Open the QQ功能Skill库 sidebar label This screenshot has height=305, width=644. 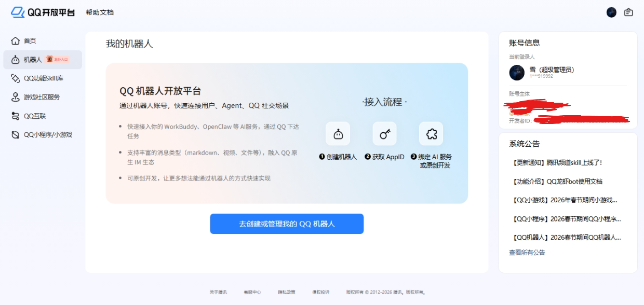[44, 78]
